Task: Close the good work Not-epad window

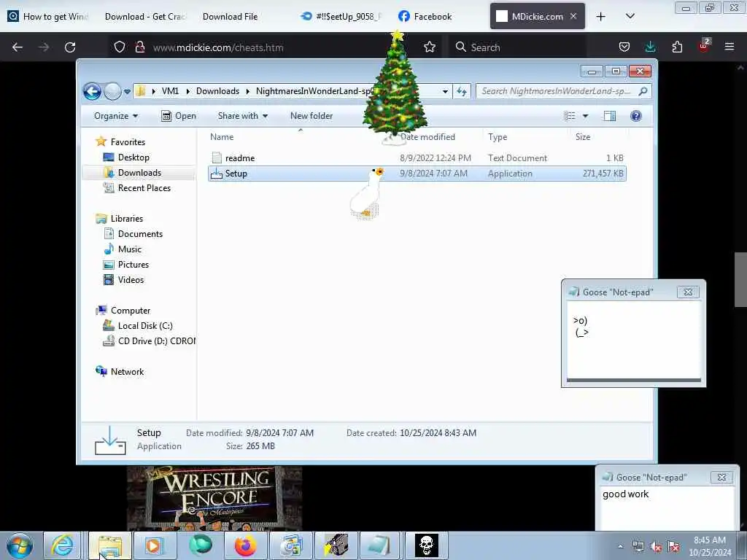Action: tap(721, 477)
